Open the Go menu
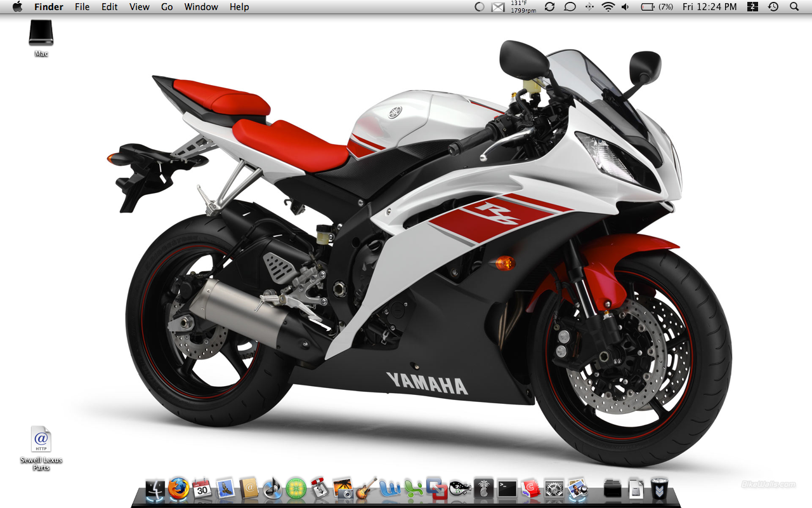 pyautogui.click(x=167, y=7)
